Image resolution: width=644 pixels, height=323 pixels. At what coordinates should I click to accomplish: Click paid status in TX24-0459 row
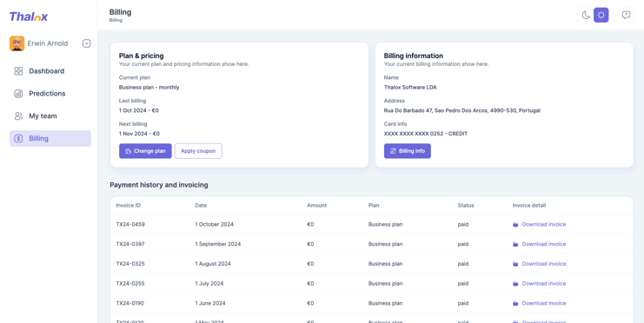463,225
